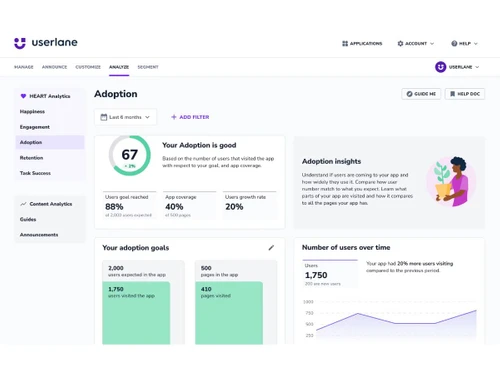Viewport: 500px width, 375px height.
Task: Click the green 1,750 users visited bar
Action: pos(136,313)
